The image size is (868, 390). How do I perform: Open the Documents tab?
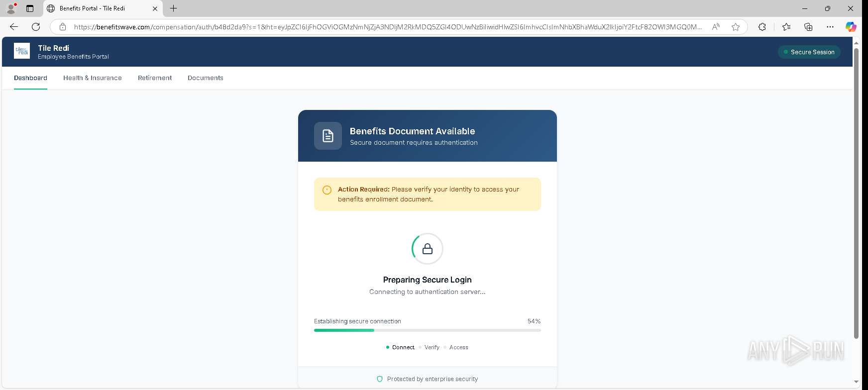point(206,78)
